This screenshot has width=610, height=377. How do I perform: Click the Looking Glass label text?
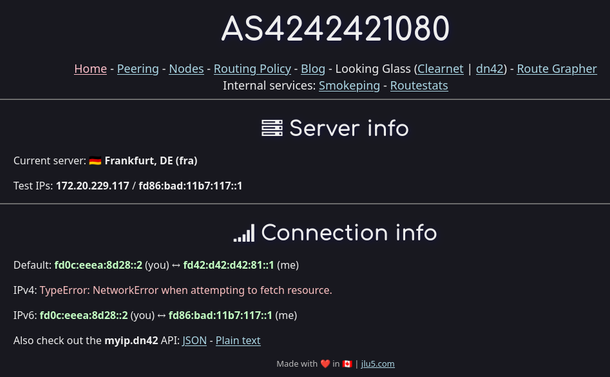373,69
